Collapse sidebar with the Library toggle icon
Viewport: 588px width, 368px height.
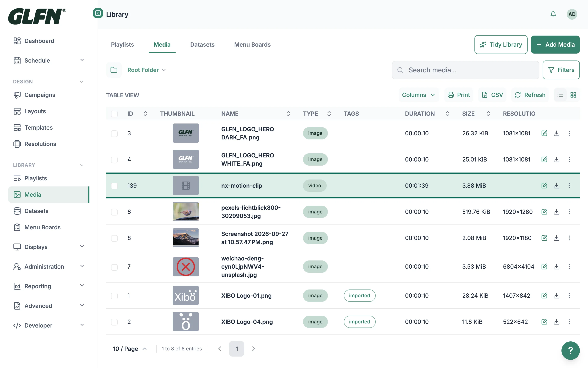click(98, 13)
